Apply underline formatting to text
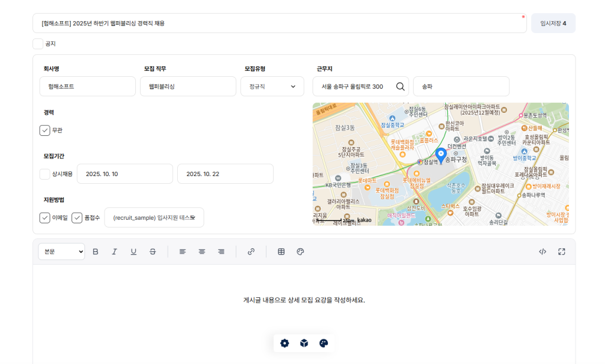Screen dimensions: 605x364 click(x=134, y=252)
